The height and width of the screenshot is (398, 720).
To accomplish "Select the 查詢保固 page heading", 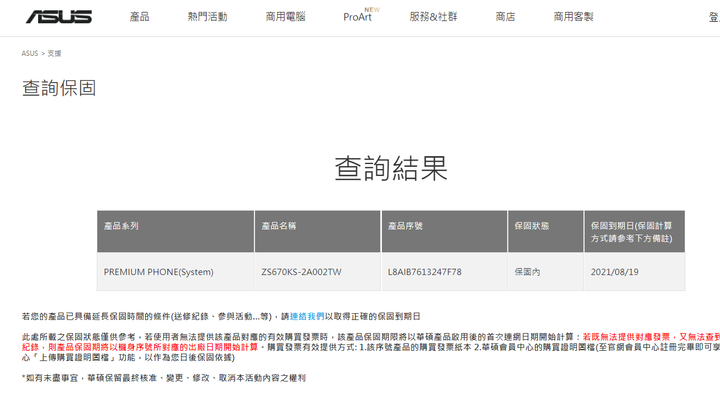I will 59,88.
